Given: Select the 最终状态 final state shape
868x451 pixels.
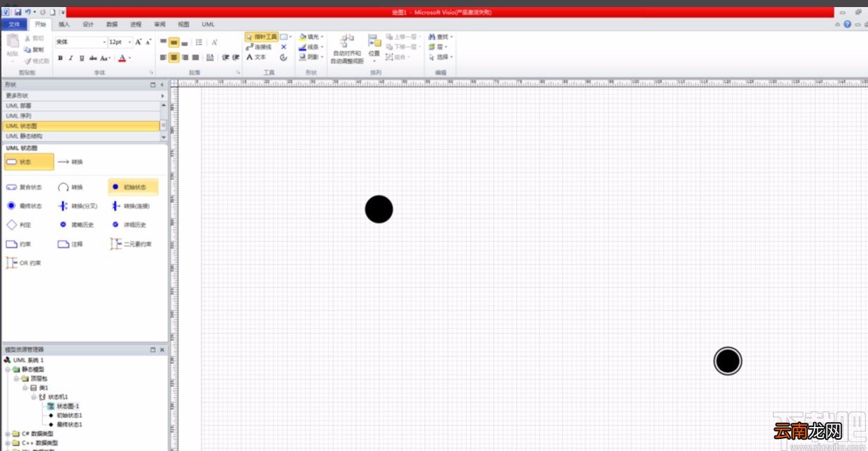Looking at the screenshot, I should point(24,206).
